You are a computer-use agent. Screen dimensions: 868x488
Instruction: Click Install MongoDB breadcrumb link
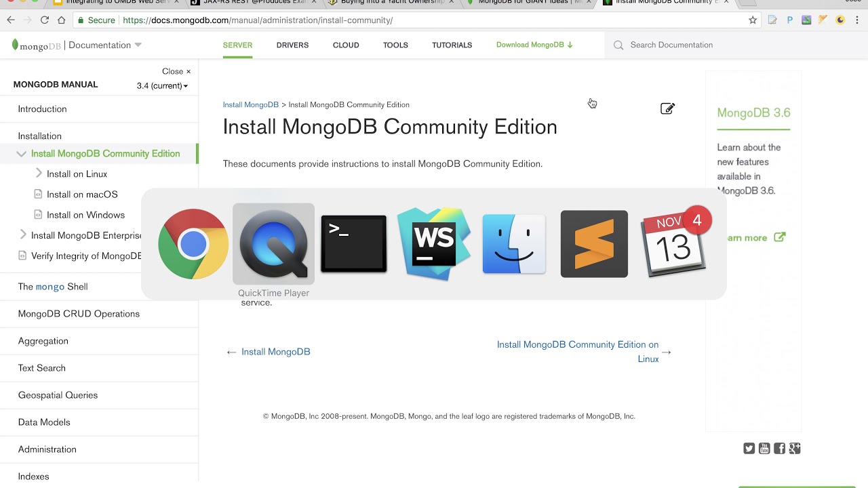(250, 105)
